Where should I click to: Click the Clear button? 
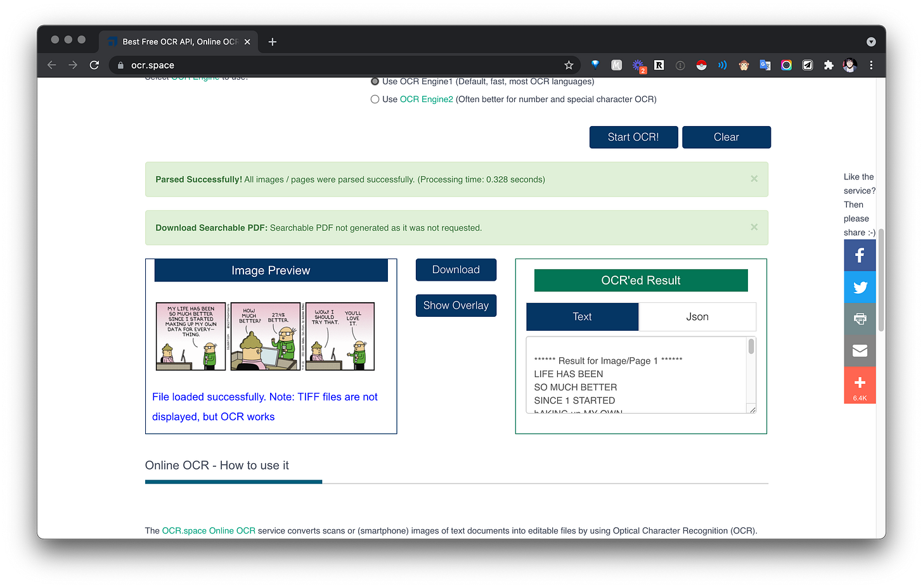pyautogui.click(x=726, y=137)
